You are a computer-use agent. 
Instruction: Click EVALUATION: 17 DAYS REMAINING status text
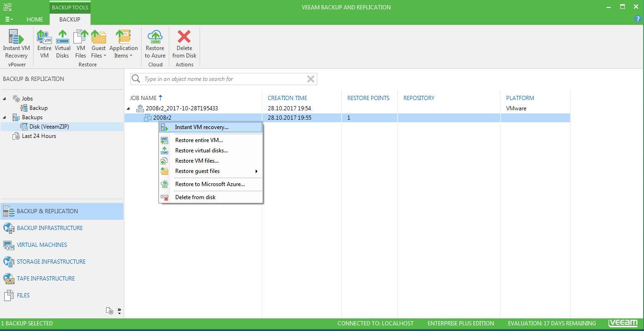click(552, 324)
